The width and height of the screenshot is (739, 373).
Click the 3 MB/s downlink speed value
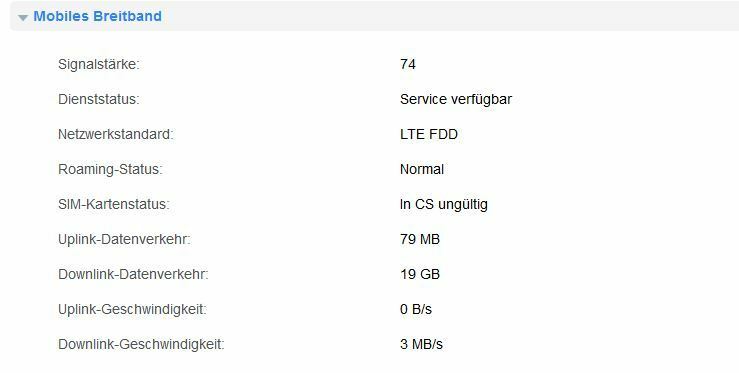pyautogui.click(x=421, y=344)
